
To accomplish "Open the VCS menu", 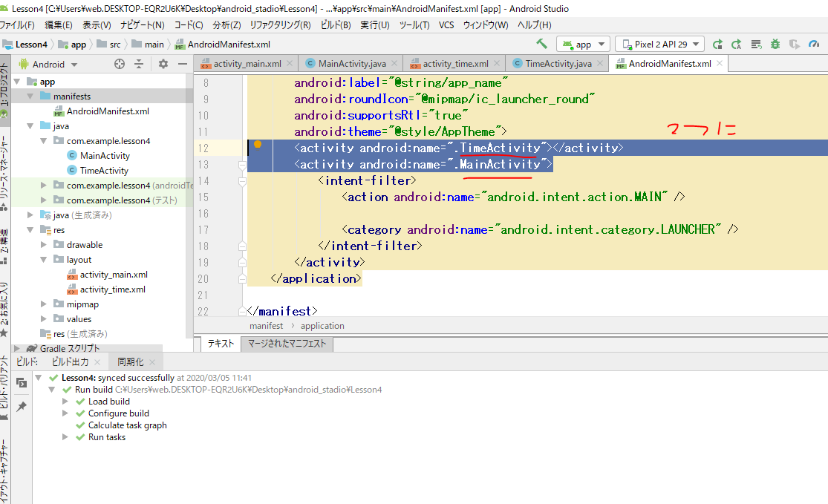I will 446,24.
